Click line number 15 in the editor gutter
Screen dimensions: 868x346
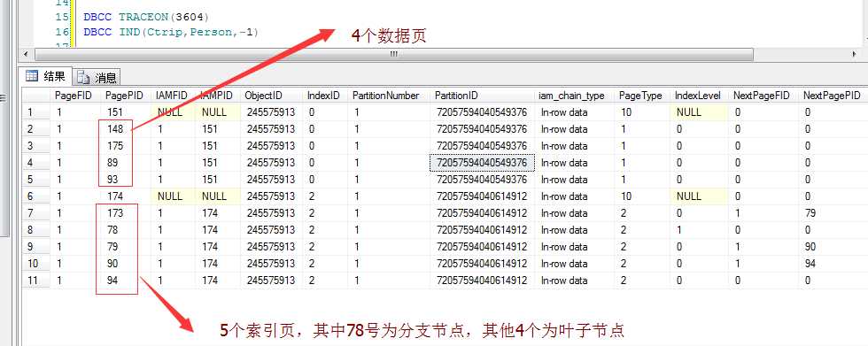click(62, 17)
